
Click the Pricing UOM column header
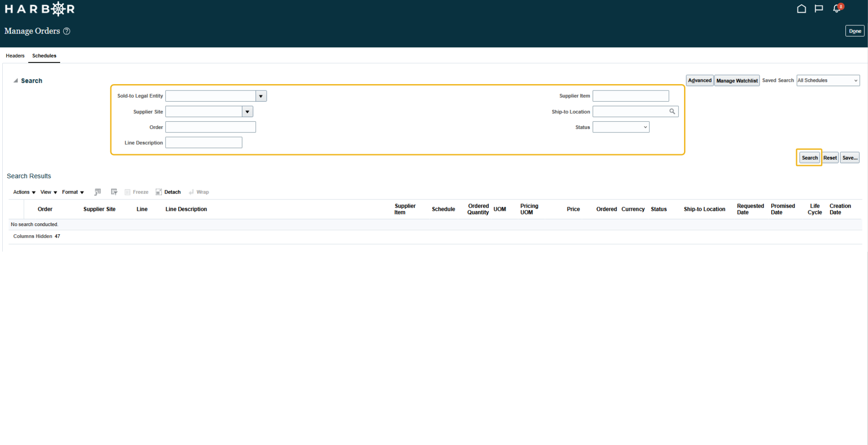(529, 209)
